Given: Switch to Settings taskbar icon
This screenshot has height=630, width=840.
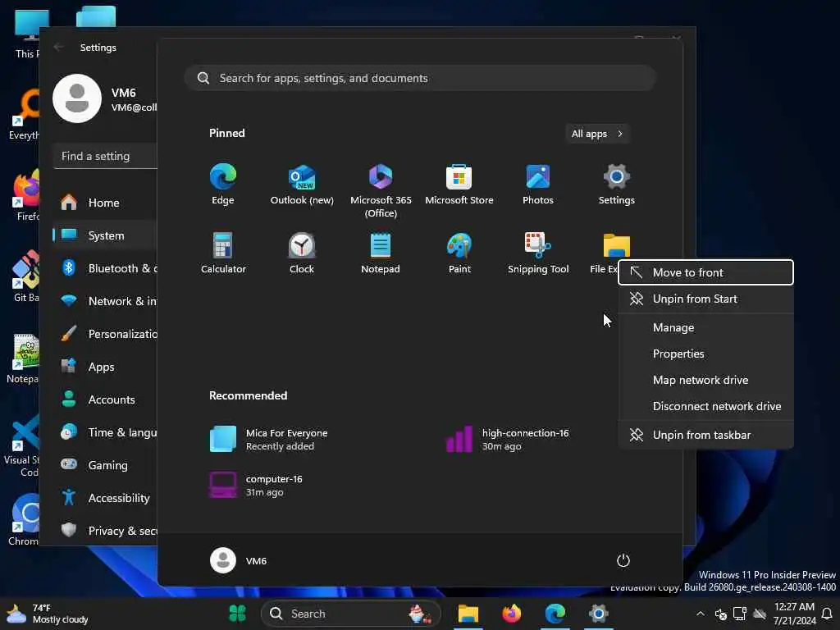Looking at the screenshot, I should click(x=598, y=614).
